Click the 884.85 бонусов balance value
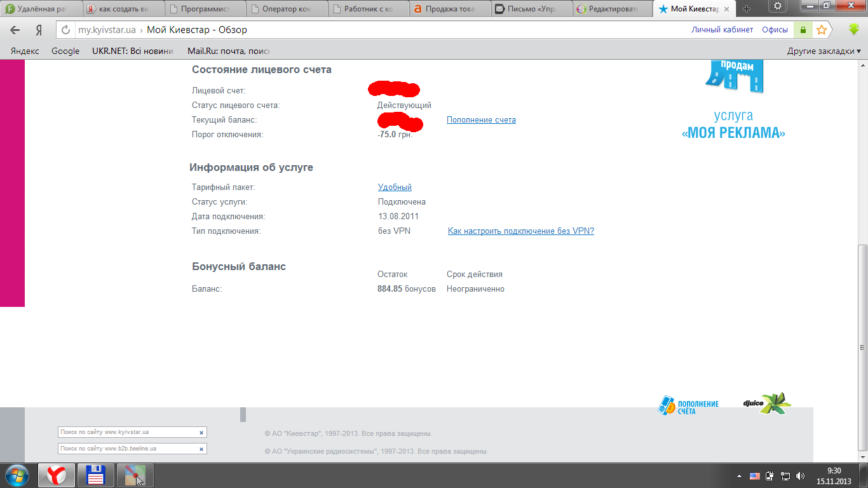The image size is (868, 488). tap(407, 288)
